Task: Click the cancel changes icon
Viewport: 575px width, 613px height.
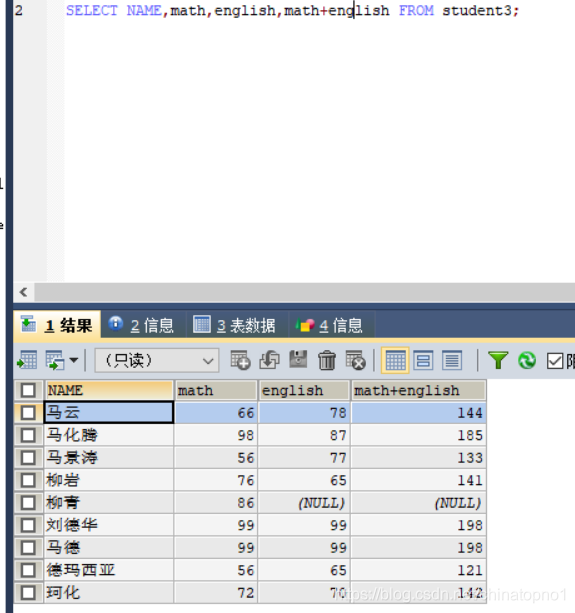Action: click(356, 360)
